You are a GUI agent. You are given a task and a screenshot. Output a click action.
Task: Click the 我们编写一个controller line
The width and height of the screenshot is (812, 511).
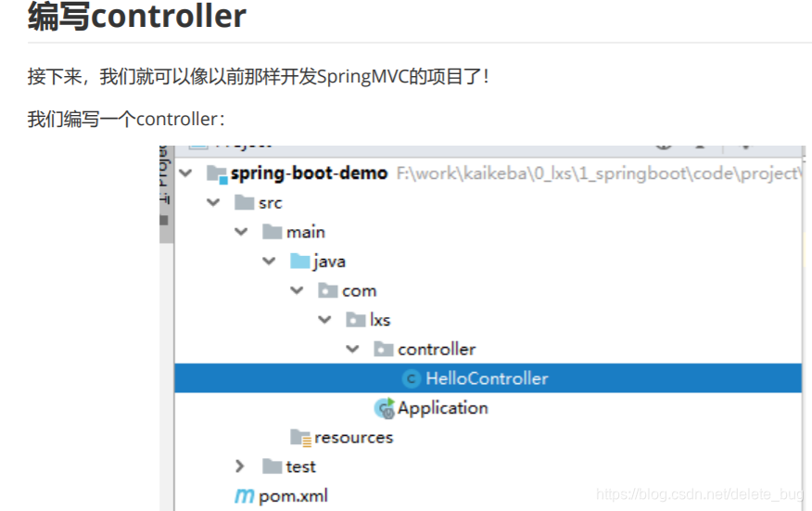(126, 120)
